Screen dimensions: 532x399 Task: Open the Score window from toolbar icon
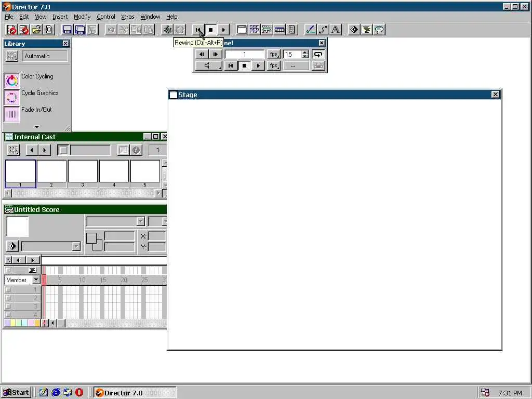[267, 30]
